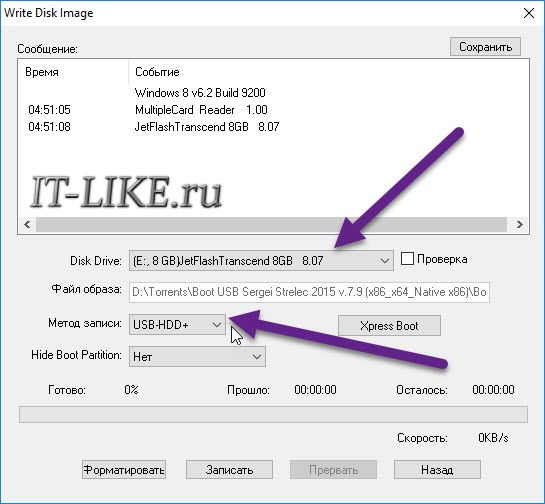Select the JetFlashTranscend 8GB log entry

pos(207,127)
